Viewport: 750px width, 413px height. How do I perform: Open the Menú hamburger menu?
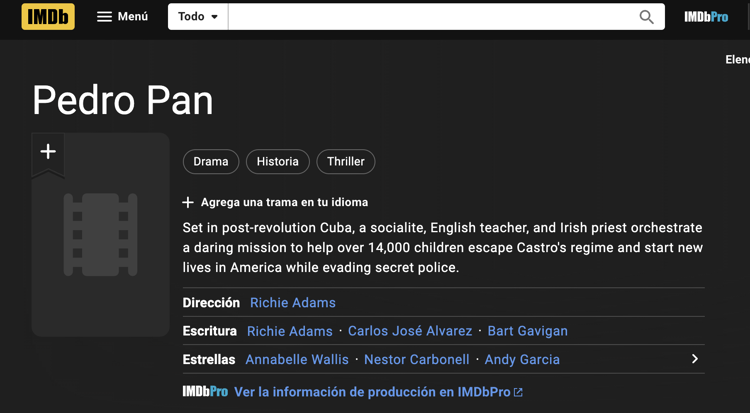point(122,17)
